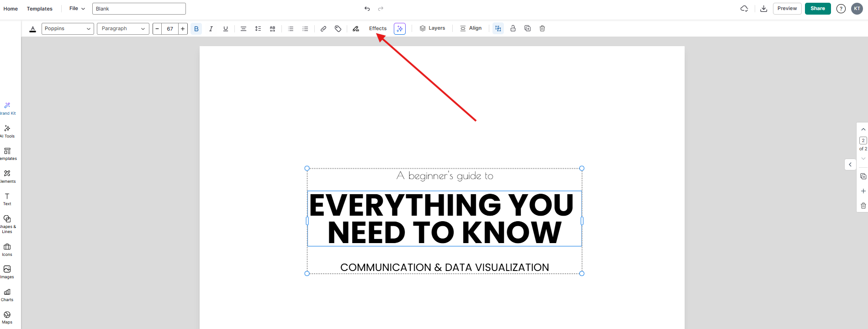Image resolution: width=868 pixels, height=329 pixels.
Task: Open the text color picker
Action: [32, 29]
